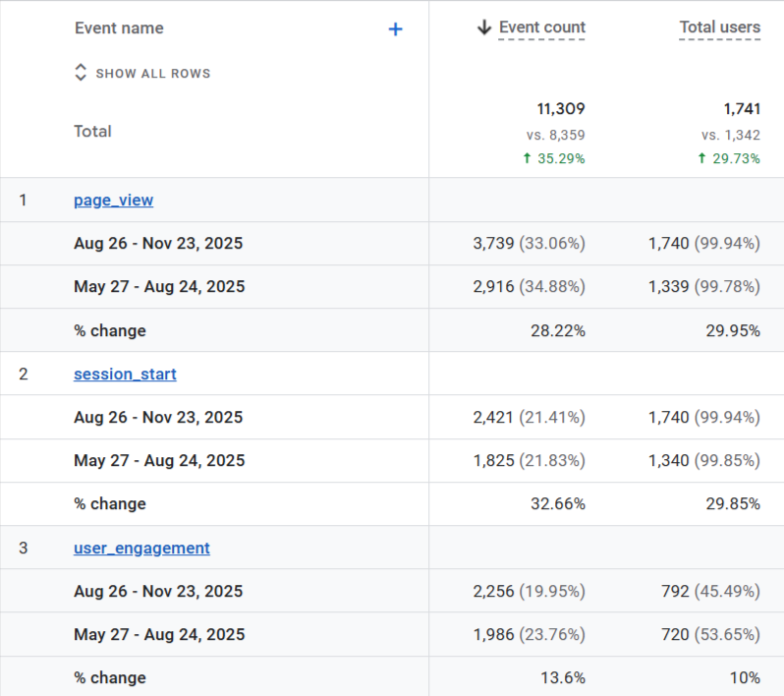Image resolution: width=784 pixels, height=696 pixels.
Task: Select the page_view event count 3,739
Action: [x=493, y=244]
